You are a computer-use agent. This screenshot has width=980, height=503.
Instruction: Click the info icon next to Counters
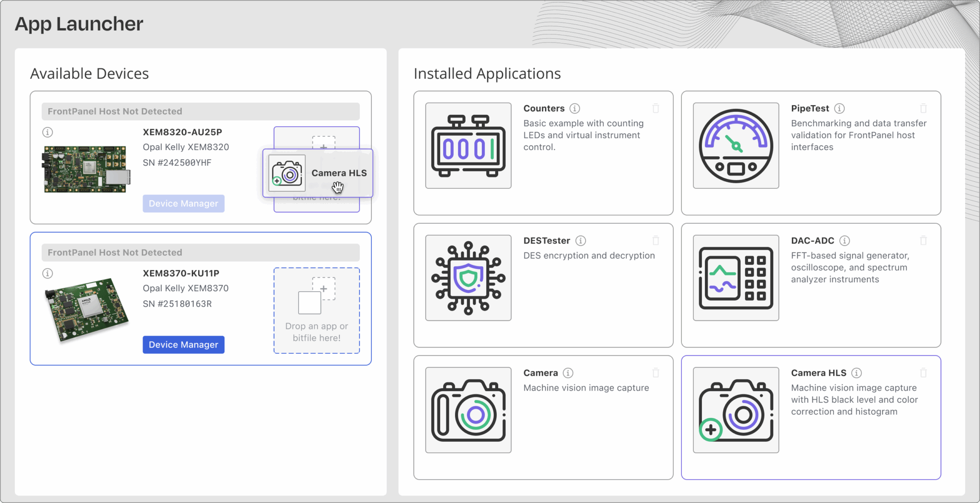point(574,109)
